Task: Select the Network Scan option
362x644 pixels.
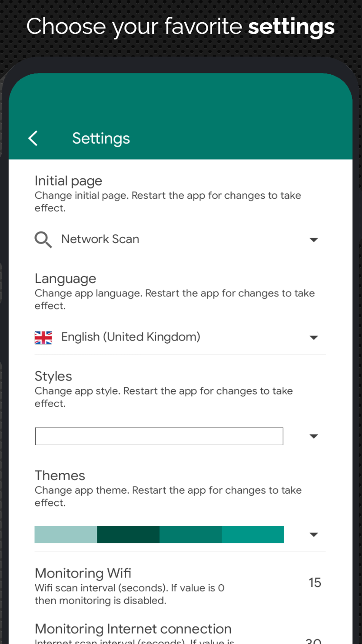Action: [100, 239]
